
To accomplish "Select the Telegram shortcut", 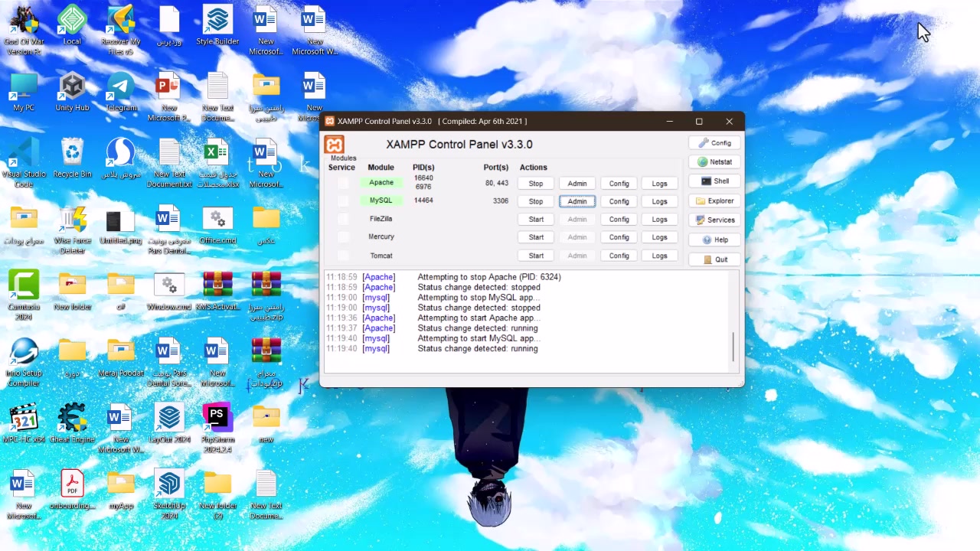I will [x=120, y=93].
